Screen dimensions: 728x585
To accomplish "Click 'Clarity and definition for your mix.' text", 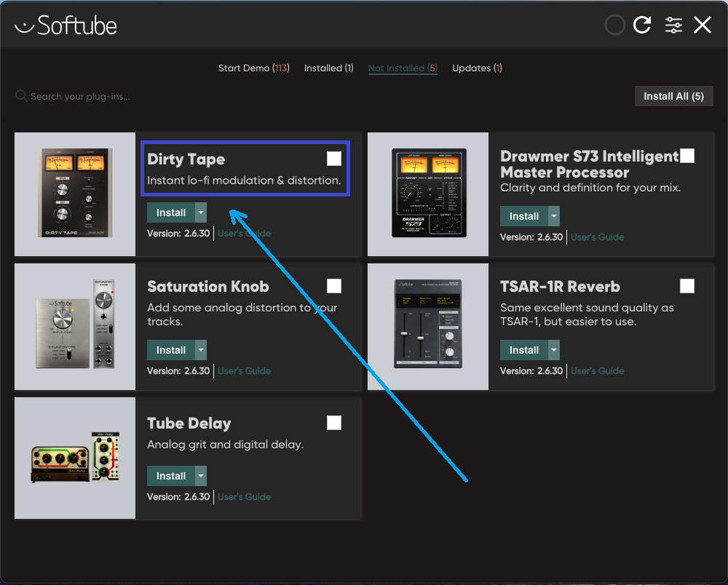I will pos(590,188).
